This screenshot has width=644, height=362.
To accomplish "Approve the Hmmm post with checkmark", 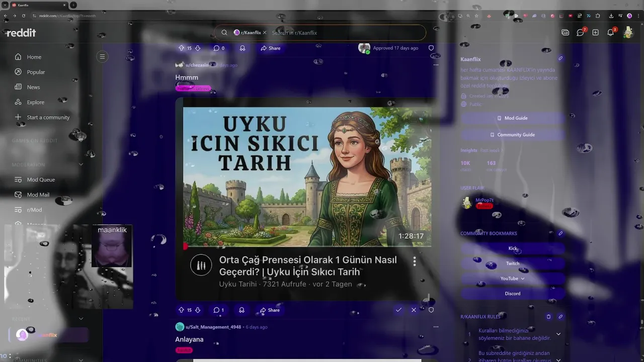I will click(398, 310).
